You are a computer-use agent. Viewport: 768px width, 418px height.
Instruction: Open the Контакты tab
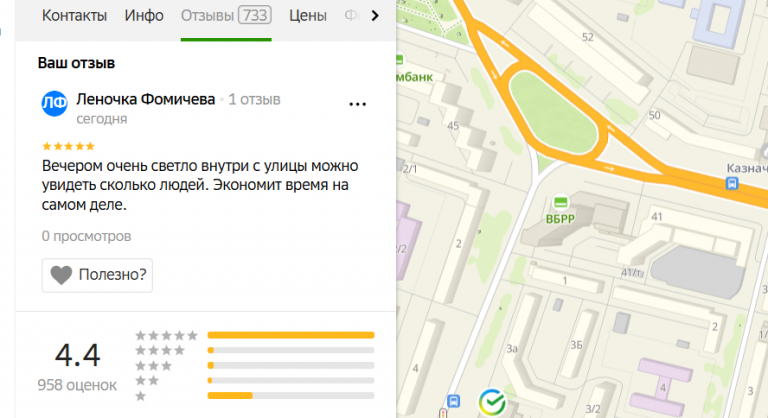[74, 16]
